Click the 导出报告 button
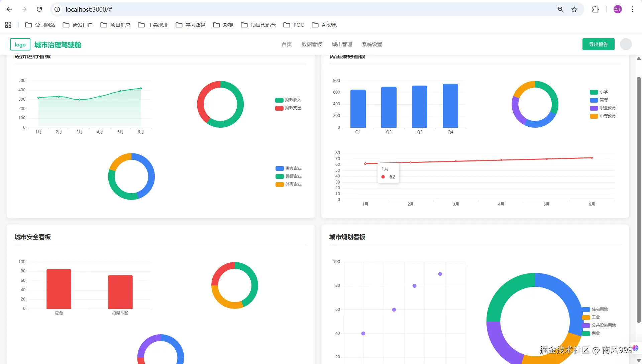Viewport: 642px width, 364px height. 598,44
